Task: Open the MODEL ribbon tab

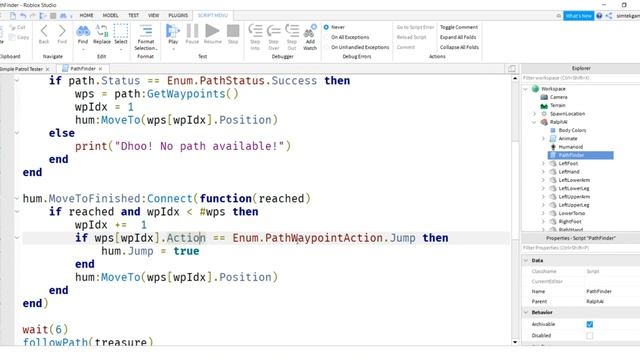Action: click(110, 16)
